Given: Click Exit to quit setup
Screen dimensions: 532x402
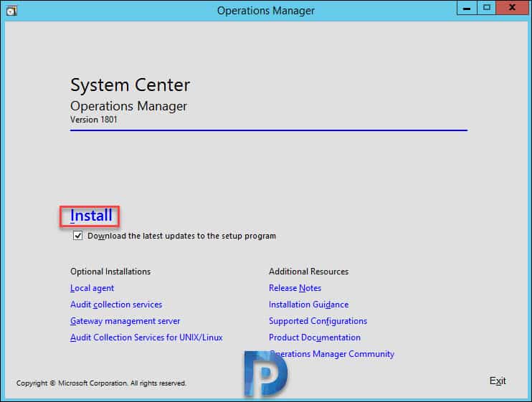Looking at the screenshot, I should pyautogui.click(x=498, y=381).
